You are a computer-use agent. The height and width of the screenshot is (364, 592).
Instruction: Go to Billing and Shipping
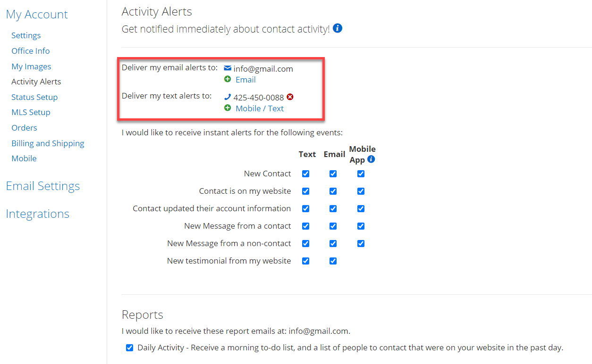pos(48,143)
